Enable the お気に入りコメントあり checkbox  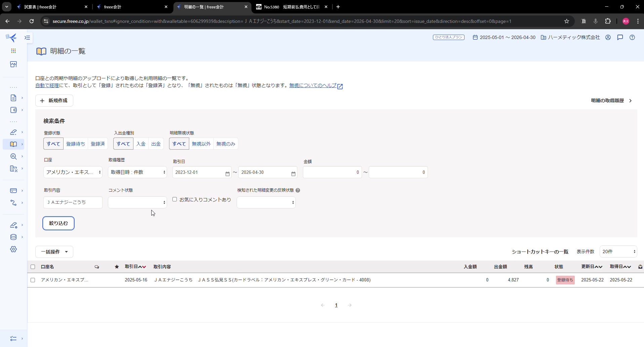[175, 199]
